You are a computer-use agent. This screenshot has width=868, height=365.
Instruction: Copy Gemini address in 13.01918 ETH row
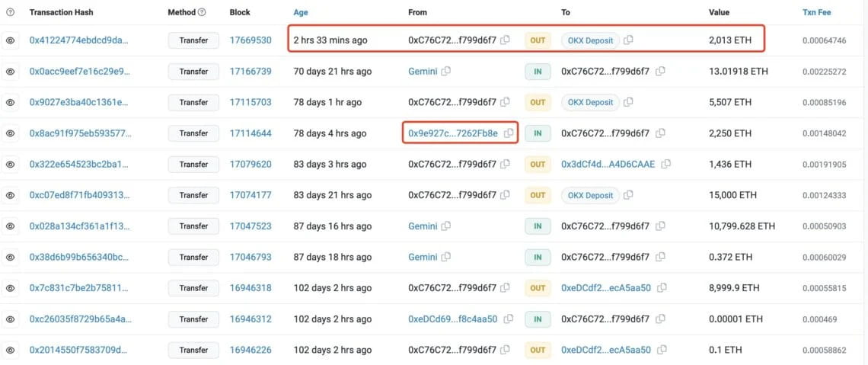coord(446,72)
